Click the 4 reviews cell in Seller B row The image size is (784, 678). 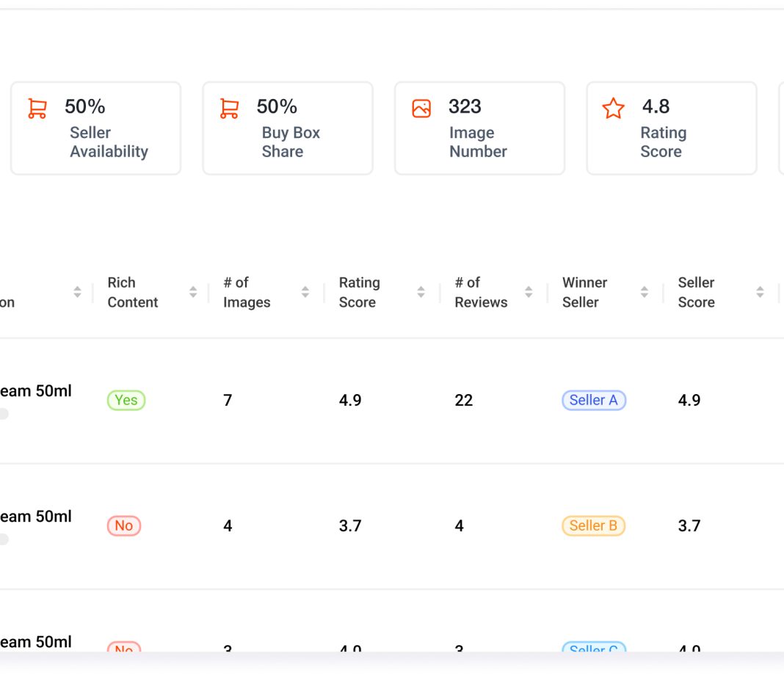459,525
